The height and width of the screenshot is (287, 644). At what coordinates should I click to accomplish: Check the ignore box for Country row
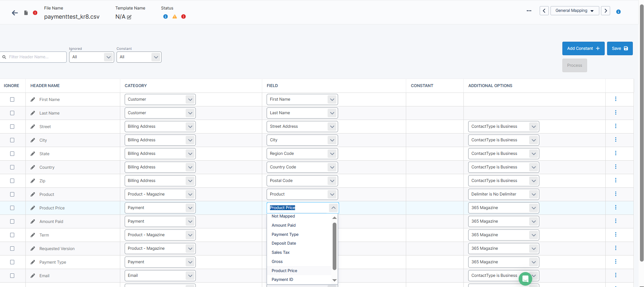click(12, 167)
